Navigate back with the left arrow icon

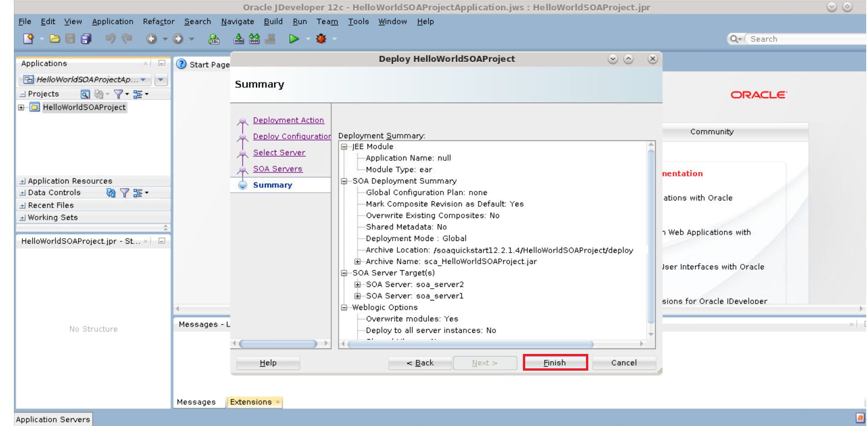point(151,39)
